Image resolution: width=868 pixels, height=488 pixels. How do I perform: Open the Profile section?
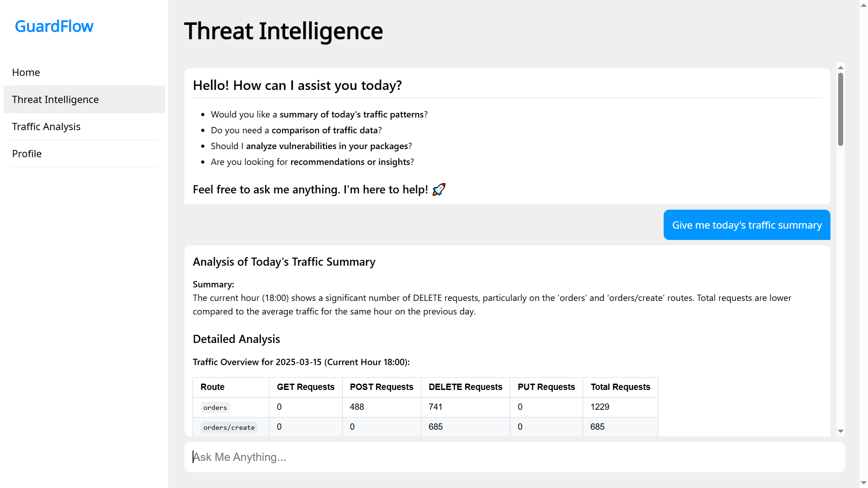click(27, 154)
